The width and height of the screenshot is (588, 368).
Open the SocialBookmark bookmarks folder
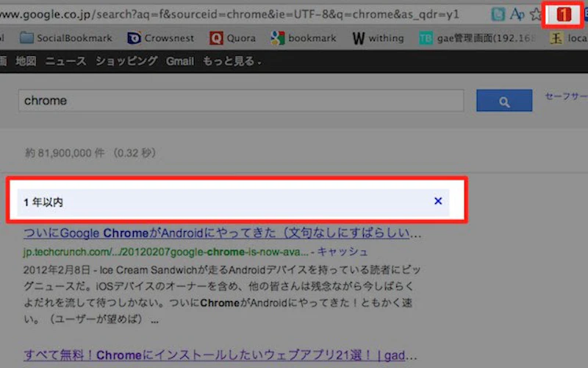65,38
